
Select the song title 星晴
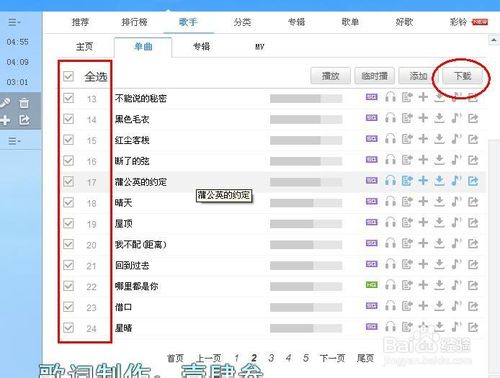click(x=123, y=328)
